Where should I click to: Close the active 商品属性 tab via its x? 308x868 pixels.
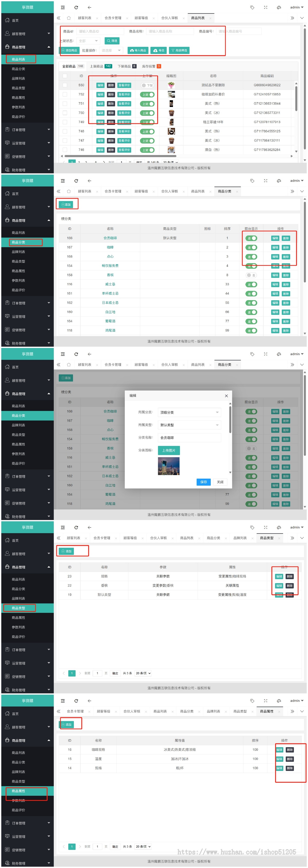coord(279,711)
